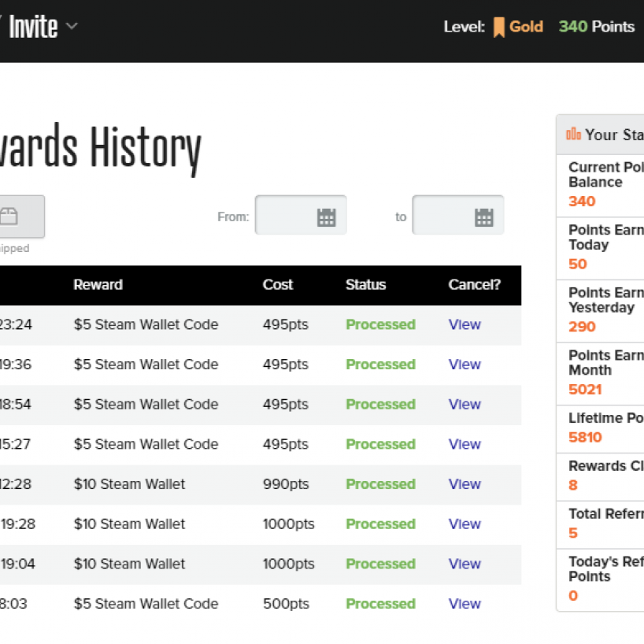The height and width of the screenshot is (644, 644).
Task: Open the To date calendar icon
Action: pyautogui.click(x=484, y=217)
